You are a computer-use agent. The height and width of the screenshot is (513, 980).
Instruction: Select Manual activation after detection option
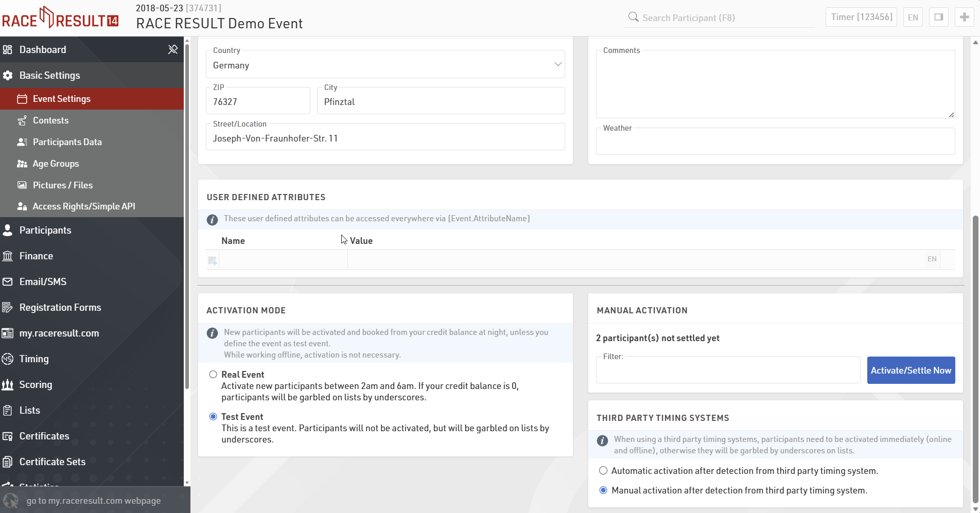tap(603, 490)
